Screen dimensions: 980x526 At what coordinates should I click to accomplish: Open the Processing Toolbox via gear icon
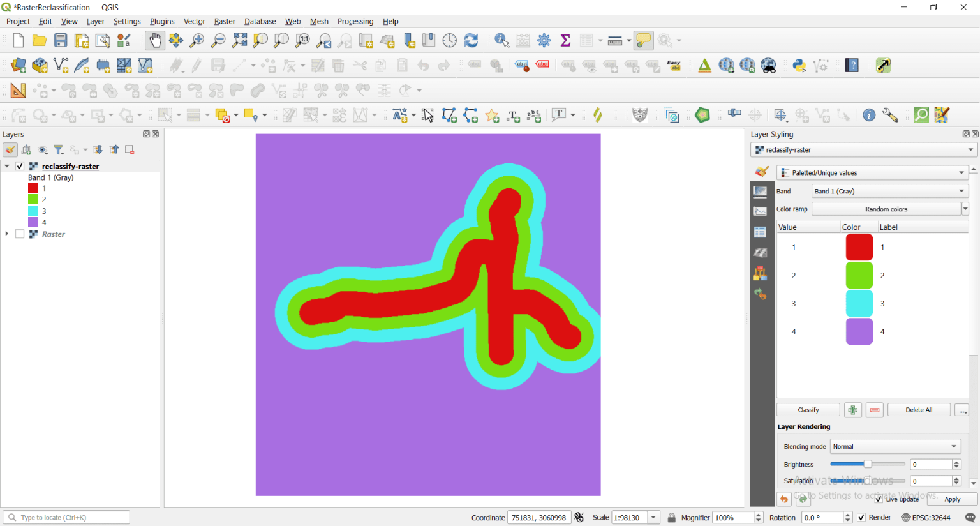[544, 40]
